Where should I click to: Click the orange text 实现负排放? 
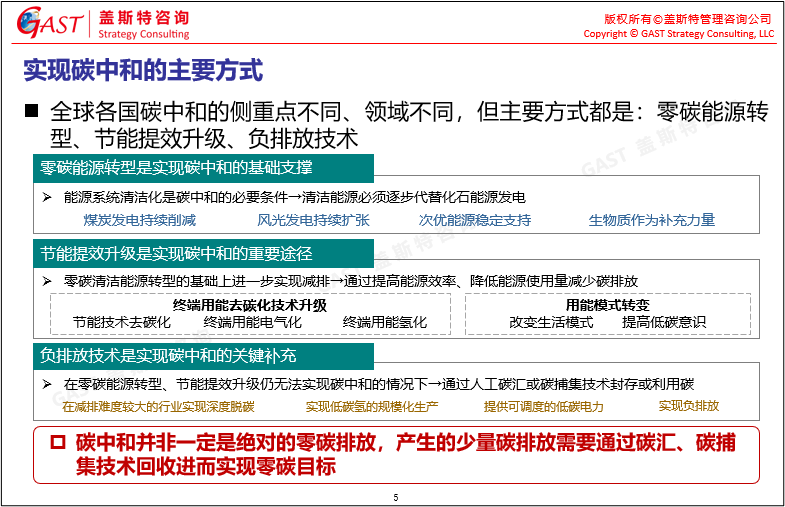tap(689, 406)
